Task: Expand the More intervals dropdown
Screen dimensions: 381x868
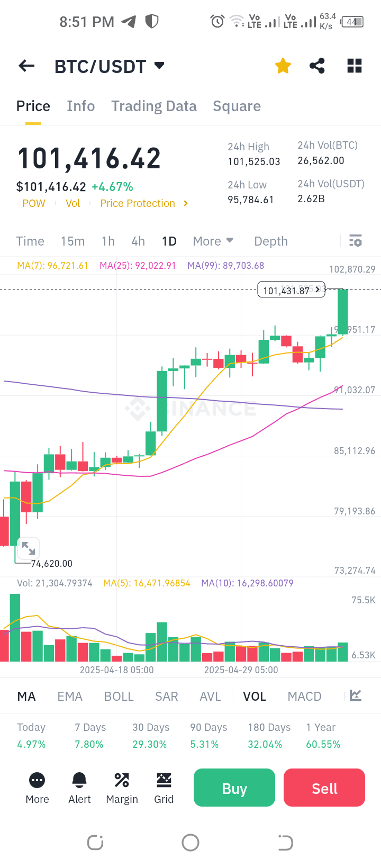Action: tap(213, 241)
